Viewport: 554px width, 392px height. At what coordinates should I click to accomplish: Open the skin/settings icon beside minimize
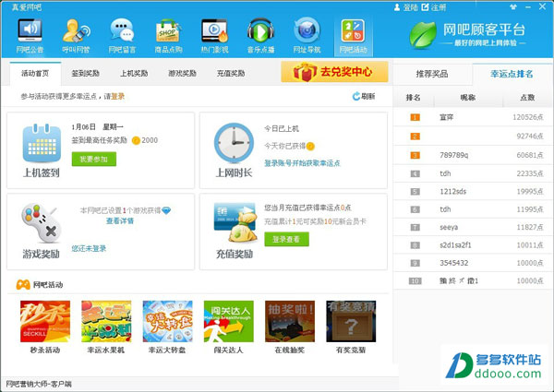pos(513,6)
